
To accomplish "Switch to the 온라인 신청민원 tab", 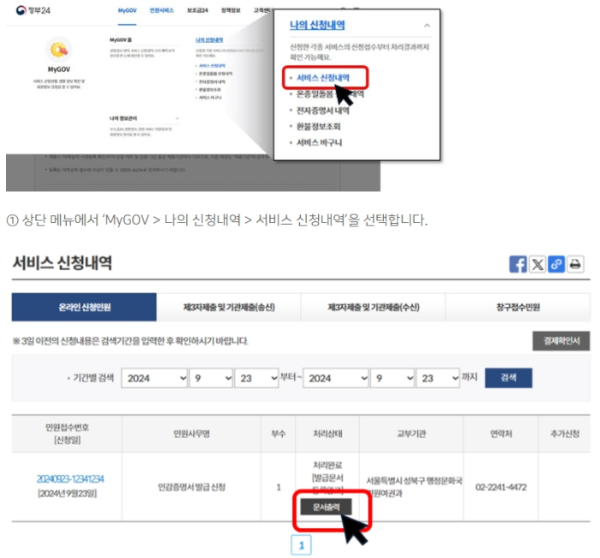I will (x=84, y=307).
